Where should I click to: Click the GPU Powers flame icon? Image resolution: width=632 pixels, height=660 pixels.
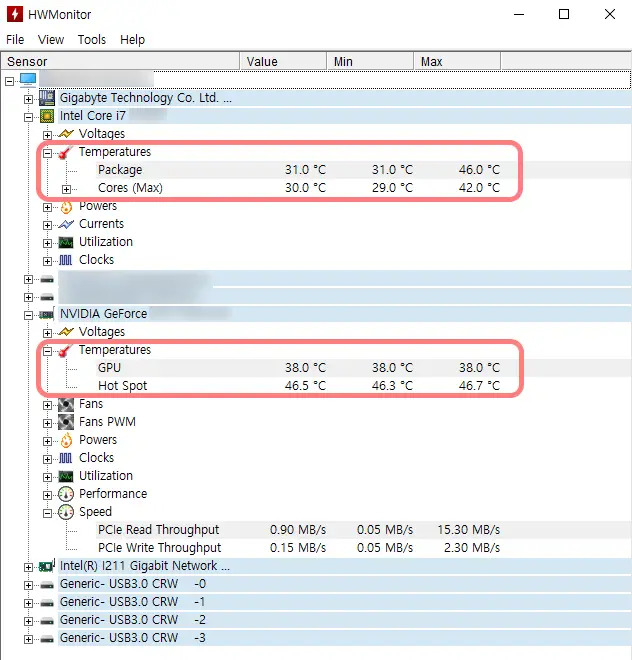pyautogui.click(x=66, y=440)
